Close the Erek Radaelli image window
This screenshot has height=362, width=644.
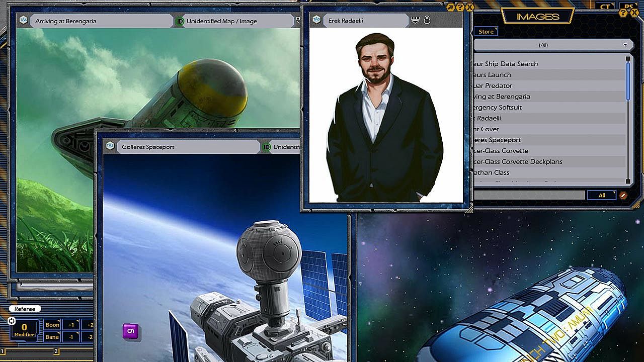point(469,7)
